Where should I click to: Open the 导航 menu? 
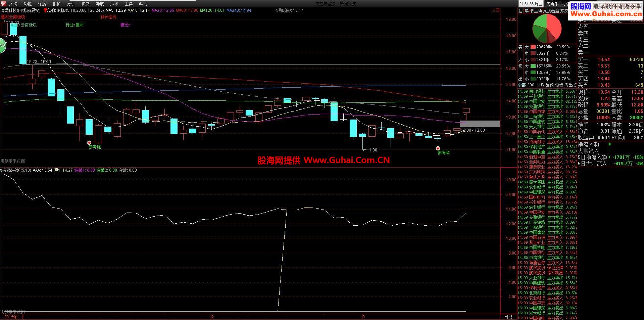[x=100, y=4]
